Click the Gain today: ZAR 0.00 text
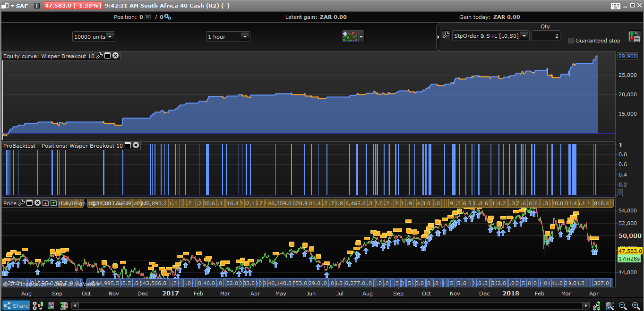The height and width of the screenshot is (311, 644). 489,17
